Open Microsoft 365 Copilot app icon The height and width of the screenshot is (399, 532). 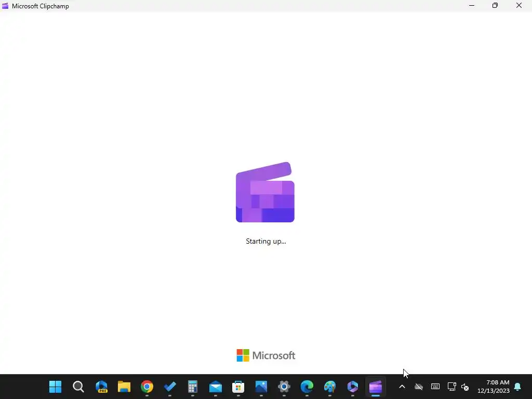point(353,387)
